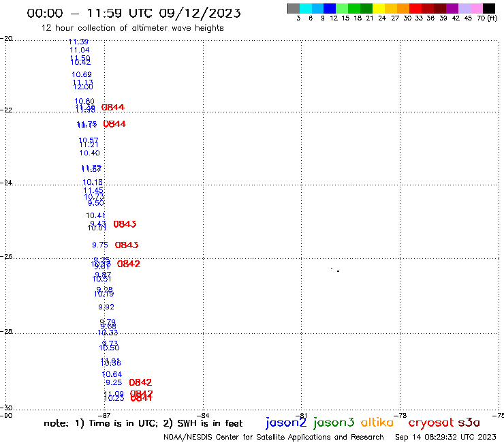504x443 pixels.
Task: Click the '-87' longitude axis label
Action: (x=105, y=416)
